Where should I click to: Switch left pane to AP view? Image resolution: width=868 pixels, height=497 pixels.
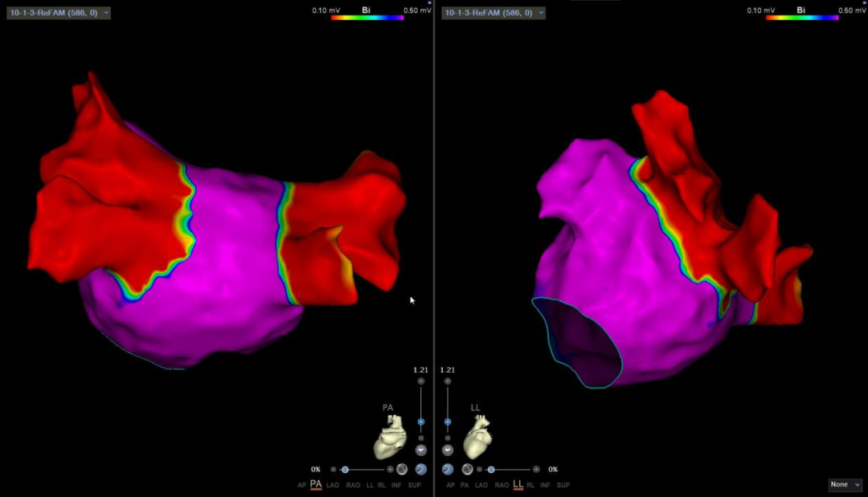pyautogui.click(x=301, y=486)
